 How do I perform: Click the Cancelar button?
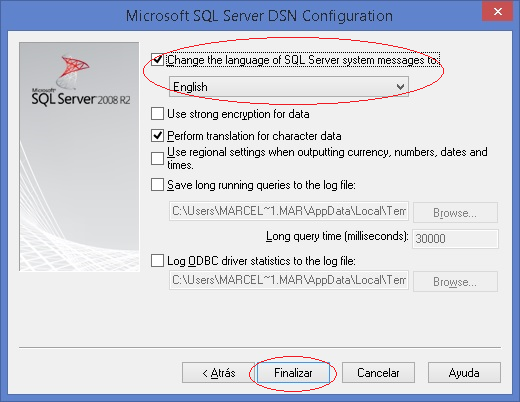pos(378,373)
